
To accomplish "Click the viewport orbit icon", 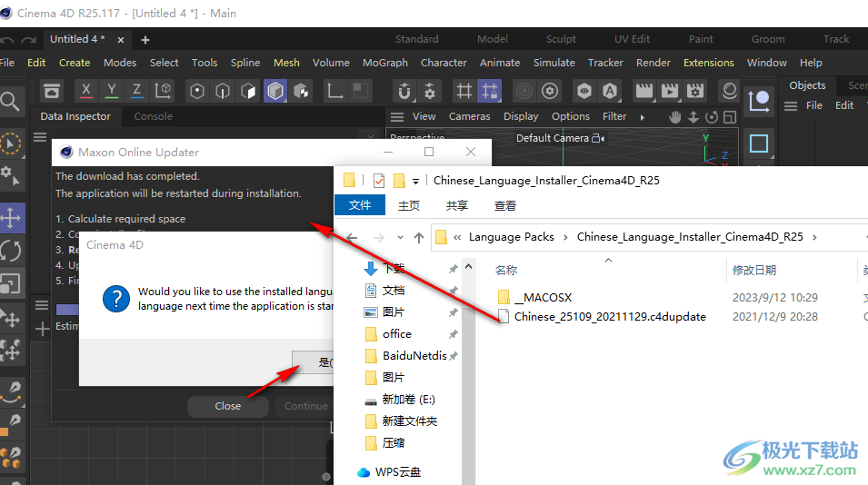I will pyautogui.click(x=712, y=116).
